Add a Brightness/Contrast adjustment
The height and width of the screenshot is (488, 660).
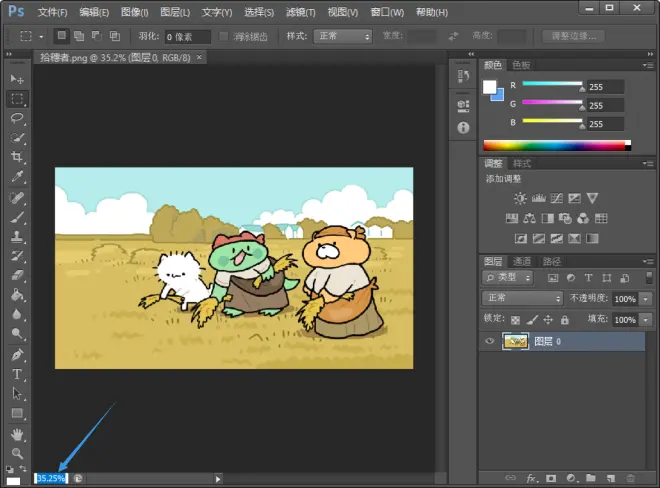[x=520, y=198]
